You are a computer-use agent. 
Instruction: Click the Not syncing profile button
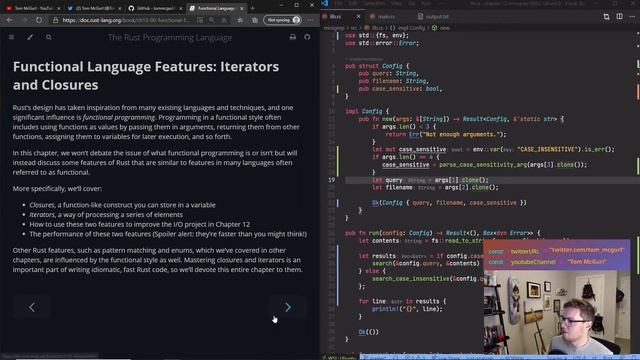282,20
